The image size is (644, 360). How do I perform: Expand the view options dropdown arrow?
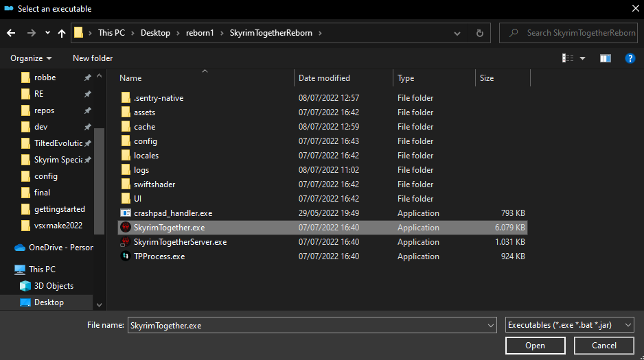tap(583, 58)
